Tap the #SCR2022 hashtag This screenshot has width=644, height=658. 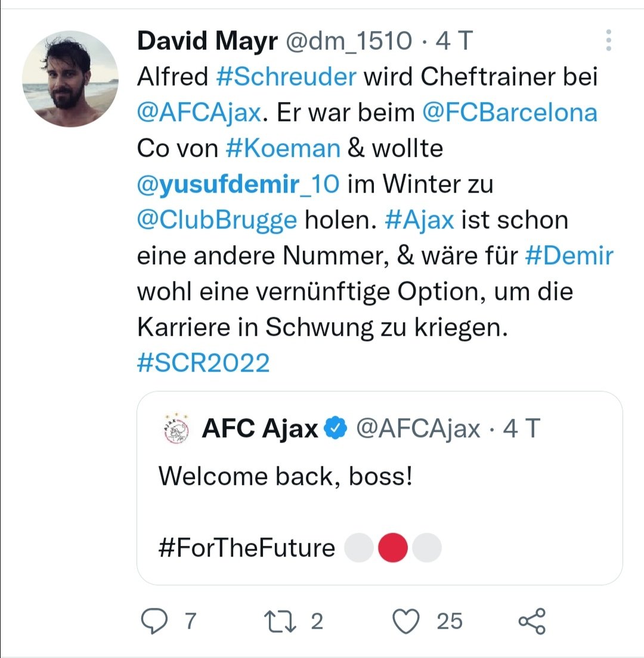203,363
